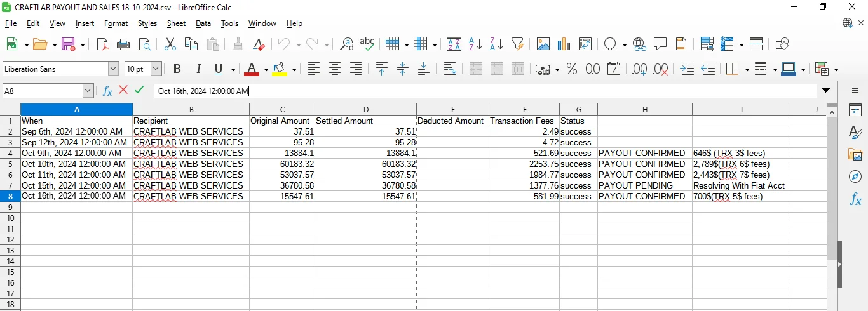
Task: Open the Data menu
Action: tap(203, 23)
